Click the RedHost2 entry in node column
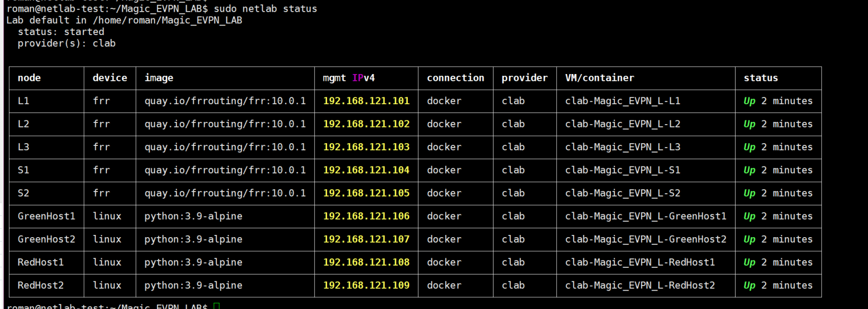868x309 pixels. [x=41, y=285]
